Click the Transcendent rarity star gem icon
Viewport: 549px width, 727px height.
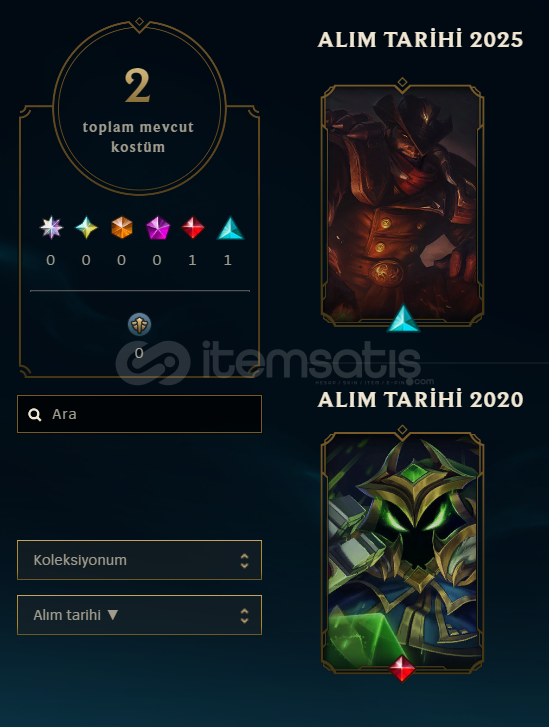tap(51, 228)
